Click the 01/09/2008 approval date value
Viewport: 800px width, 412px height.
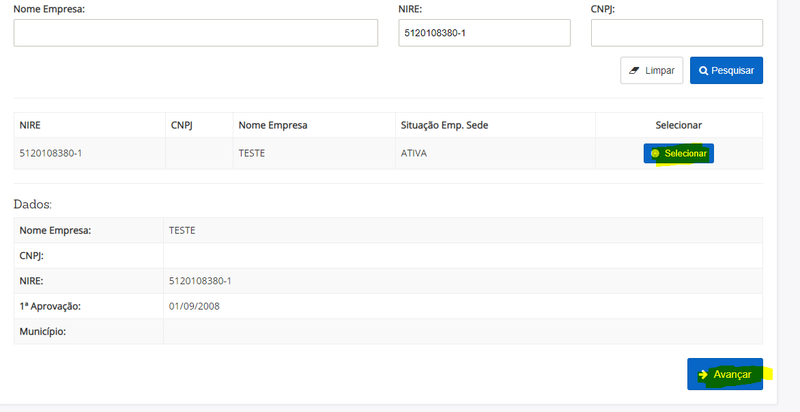point(194,306)
